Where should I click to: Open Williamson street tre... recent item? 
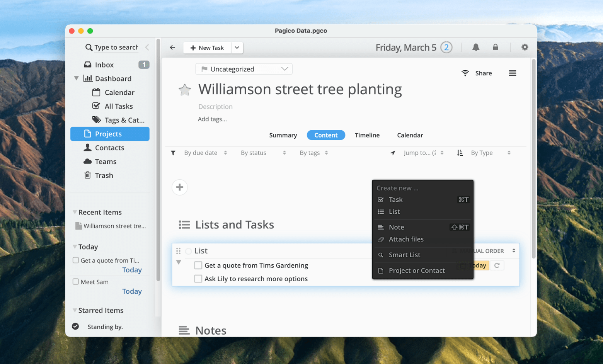coord(111,226)
